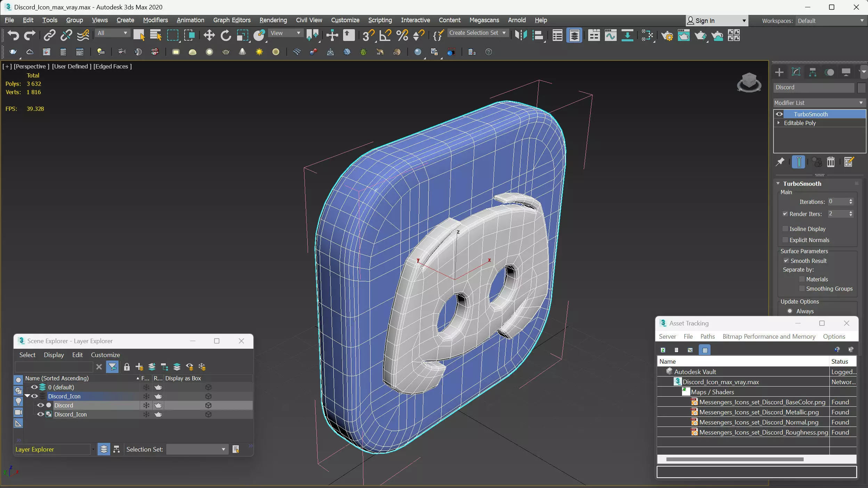Toggle Show End Result button
Screen dimensions: 868x488
click(798, 162)
